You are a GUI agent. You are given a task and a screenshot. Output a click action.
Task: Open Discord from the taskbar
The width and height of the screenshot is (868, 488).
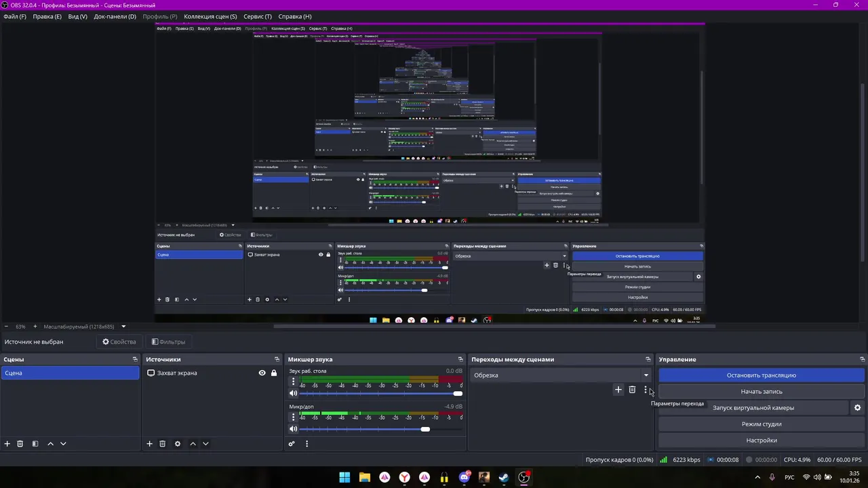tap(465, 477)
